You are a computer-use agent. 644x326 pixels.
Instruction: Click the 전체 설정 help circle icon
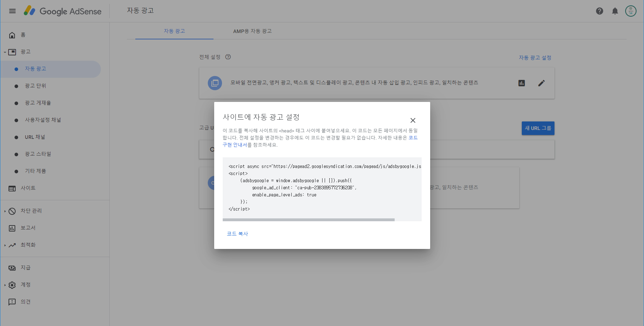[228, 57]
